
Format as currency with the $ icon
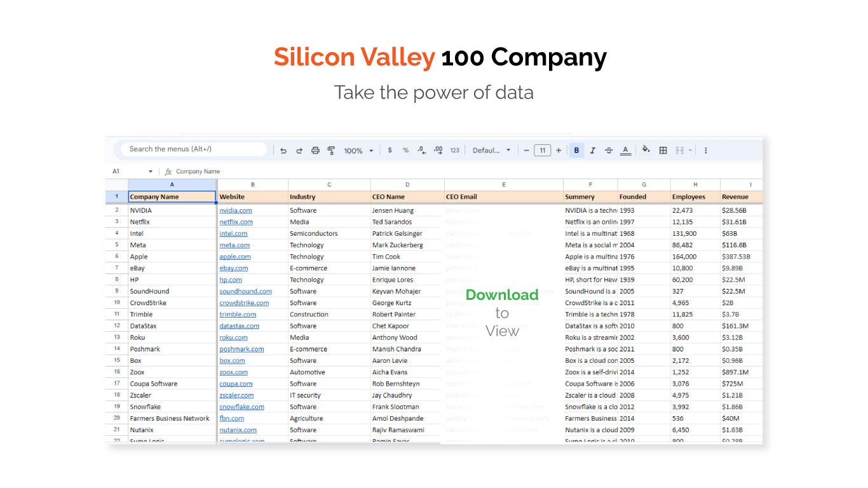(390, 151)
